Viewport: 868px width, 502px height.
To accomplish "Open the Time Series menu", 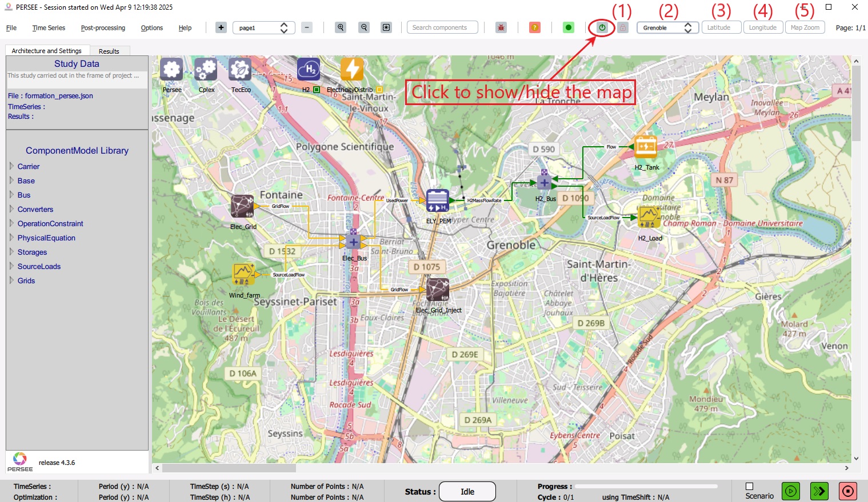I will coord(49,27).
